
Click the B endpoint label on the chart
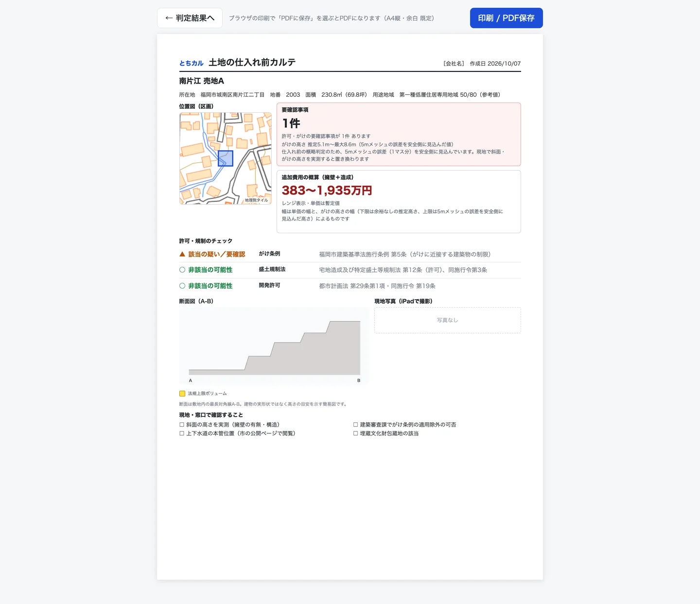click(x=359, y=380)
